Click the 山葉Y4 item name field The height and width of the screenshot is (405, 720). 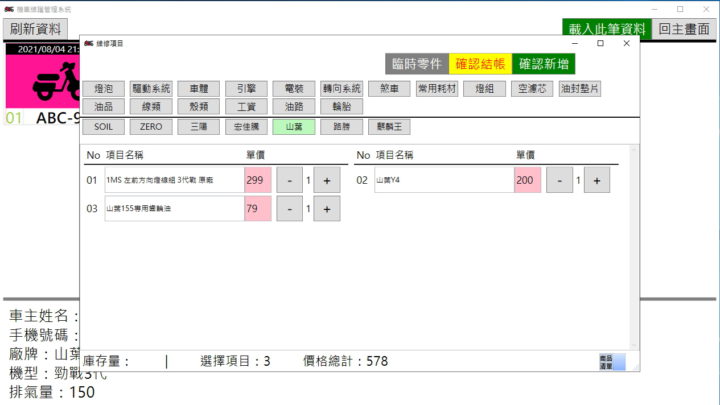pos(443,181)
